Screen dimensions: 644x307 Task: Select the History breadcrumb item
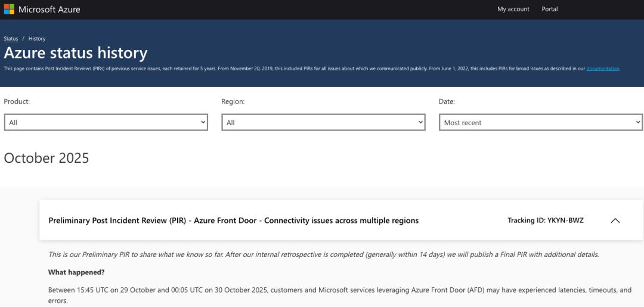pos(37,39)
